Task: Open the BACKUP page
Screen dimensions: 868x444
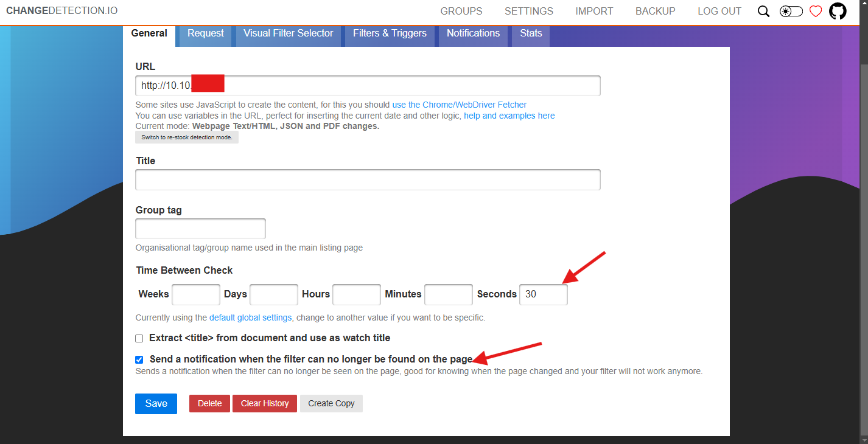Action: click(x=655, y=11)
